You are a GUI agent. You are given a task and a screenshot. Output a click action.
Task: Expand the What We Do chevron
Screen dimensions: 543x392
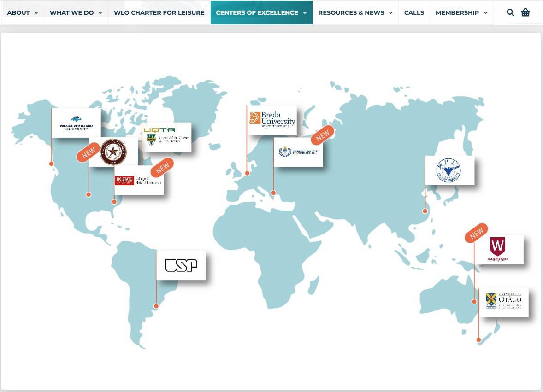coord(100,13)
